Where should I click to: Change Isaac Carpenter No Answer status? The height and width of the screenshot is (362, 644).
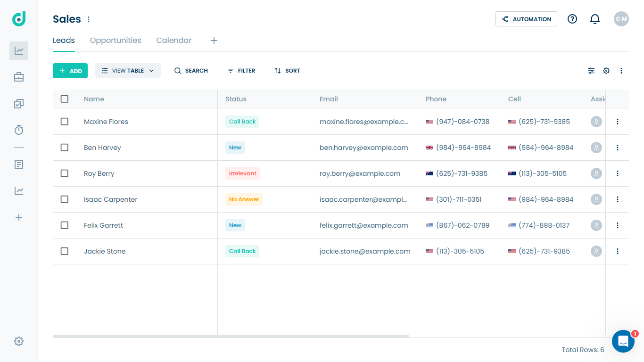[244, 199]
